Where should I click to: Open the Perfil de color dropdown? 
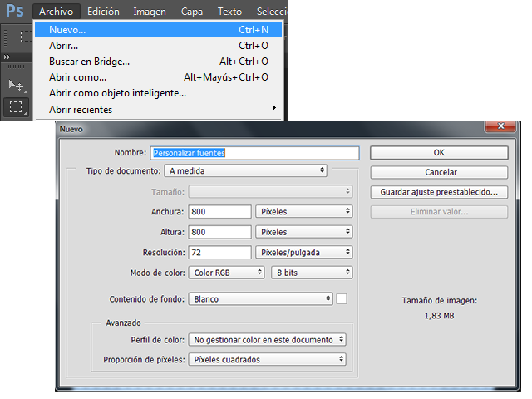point(268,340)
